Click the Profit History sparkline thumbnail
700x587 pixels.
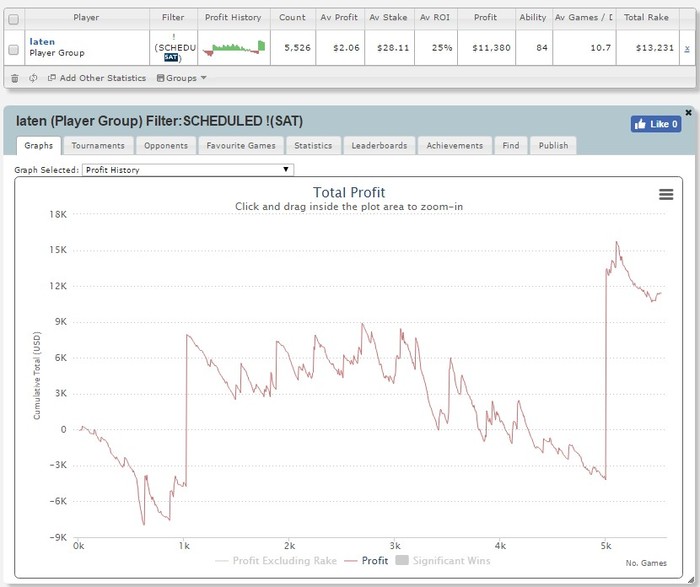pyautogui.click(x=233, y=48)
